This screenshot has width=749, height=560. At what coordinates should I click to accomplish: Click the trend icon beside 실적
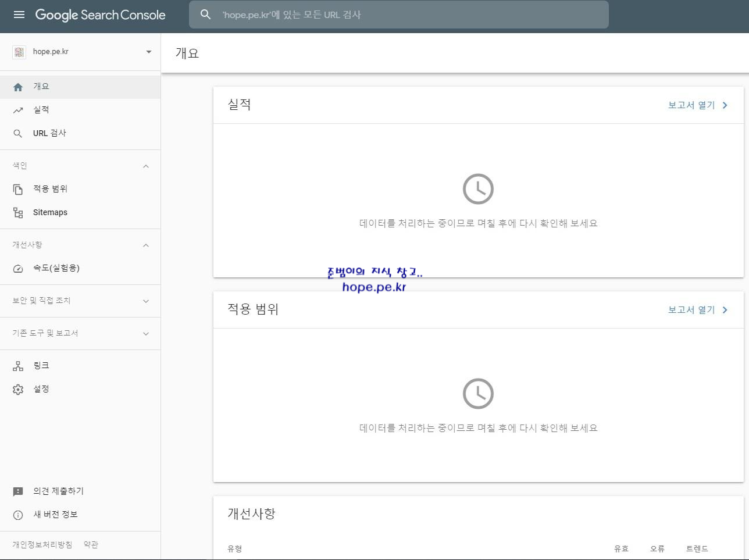18,110
